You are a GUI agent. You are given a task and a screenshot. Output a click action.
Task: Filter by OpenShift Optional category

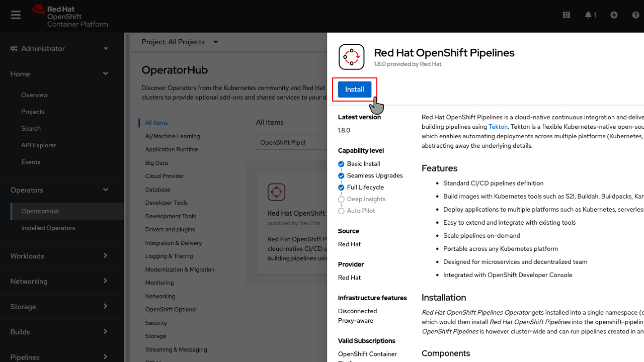[x=171, y=309]
